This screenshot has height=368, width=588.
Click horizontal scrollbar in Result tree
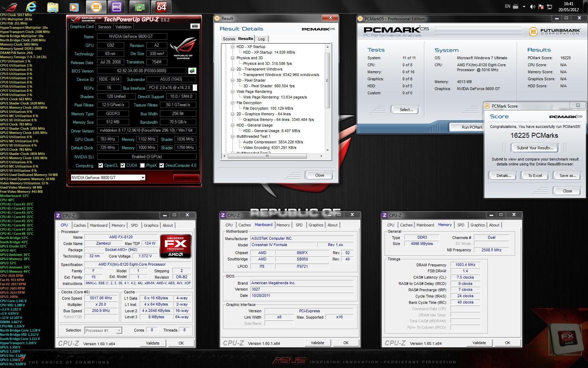[x=267, y=156]
